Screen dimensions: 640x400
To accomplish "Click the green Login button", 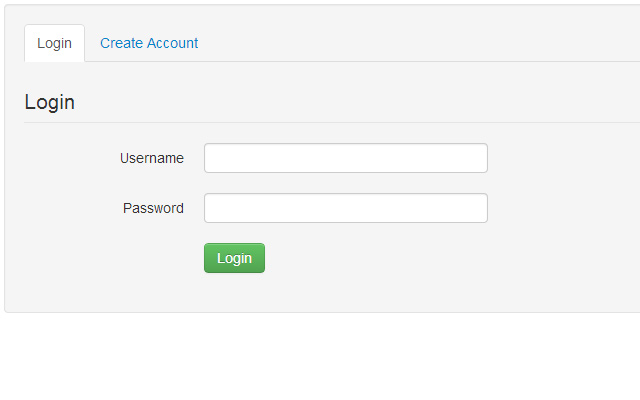I will (234, 258).
